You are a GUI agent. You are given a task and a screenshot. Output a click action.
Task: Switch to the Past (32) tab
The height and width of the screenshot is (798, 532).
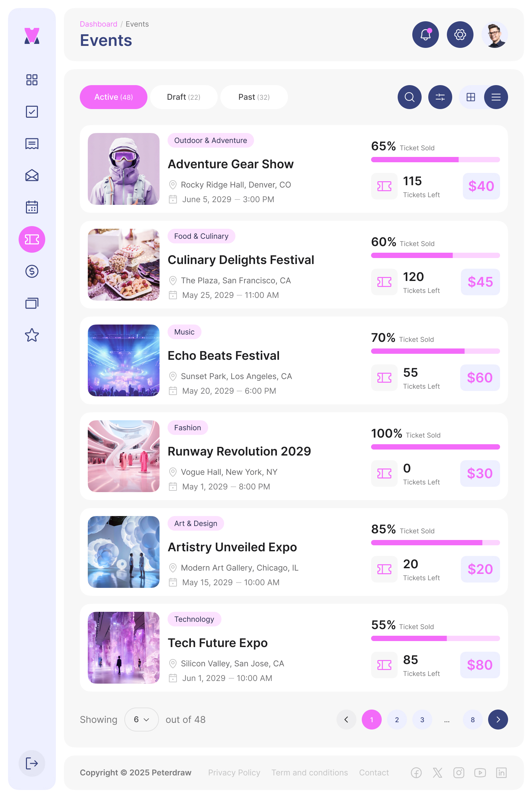254,97
